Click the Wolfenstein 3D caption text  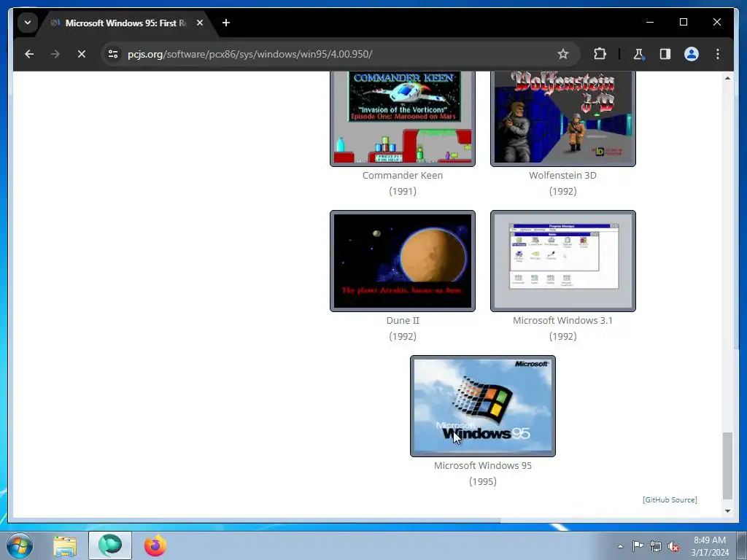562,175
